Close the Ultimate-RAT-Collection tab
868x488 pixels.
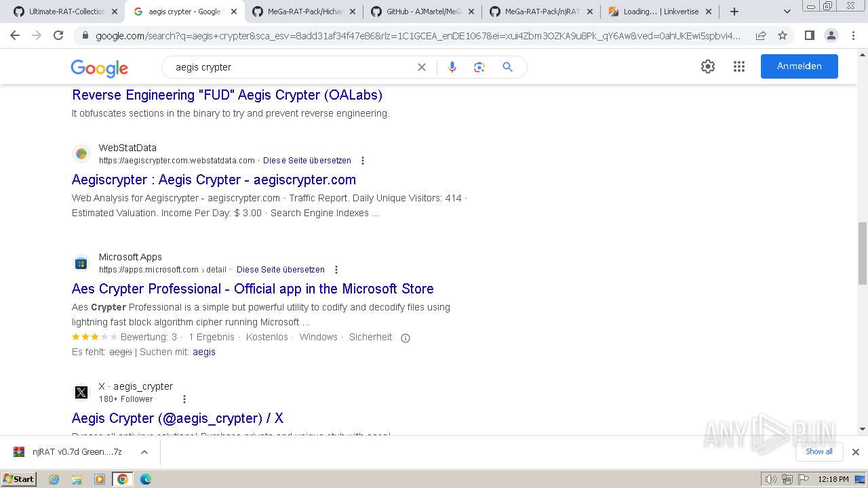coord(115,12)
